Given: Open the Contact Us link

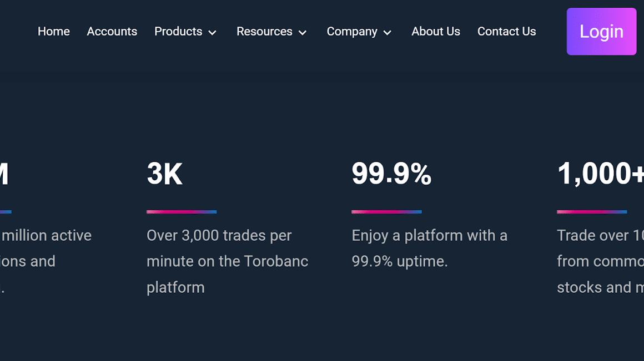Looking at the screenshot, I should 506,32.
